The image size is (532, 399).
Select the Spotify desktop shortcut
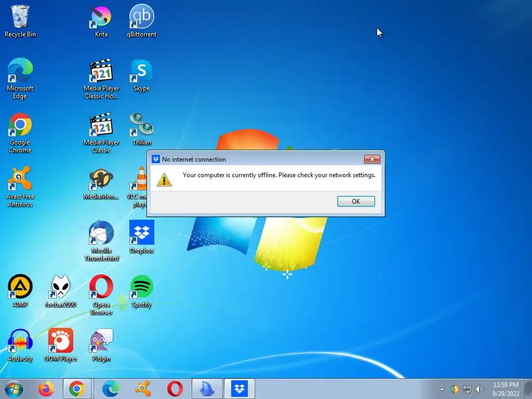click(x=141, y=291)
